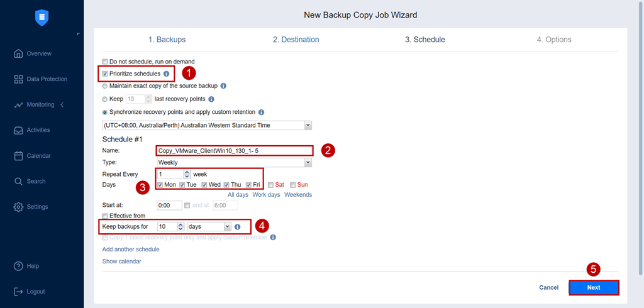Click Repeat Every week stepper arrows
This screenshot has width=644, height=308.
coord(187,174)
